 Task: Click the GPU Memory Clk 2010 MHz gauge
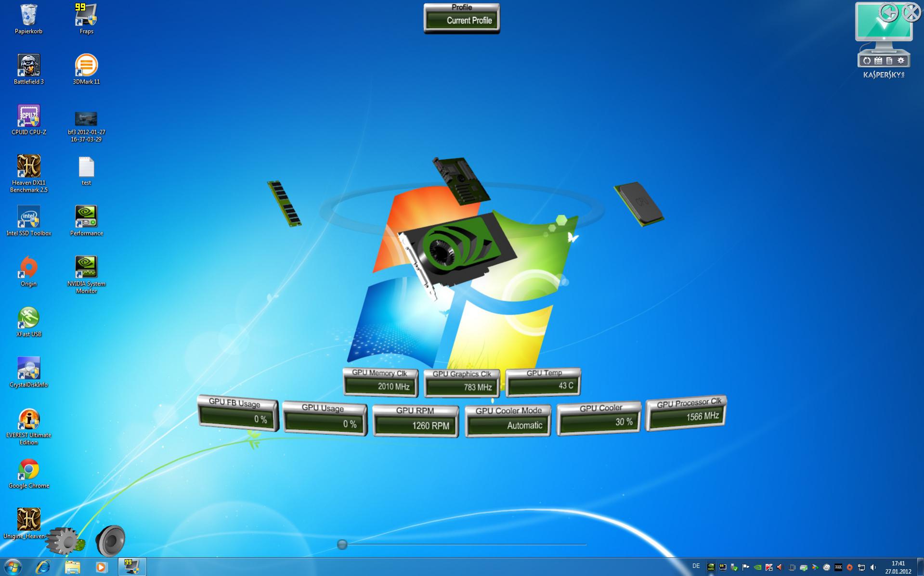point(380,382)
